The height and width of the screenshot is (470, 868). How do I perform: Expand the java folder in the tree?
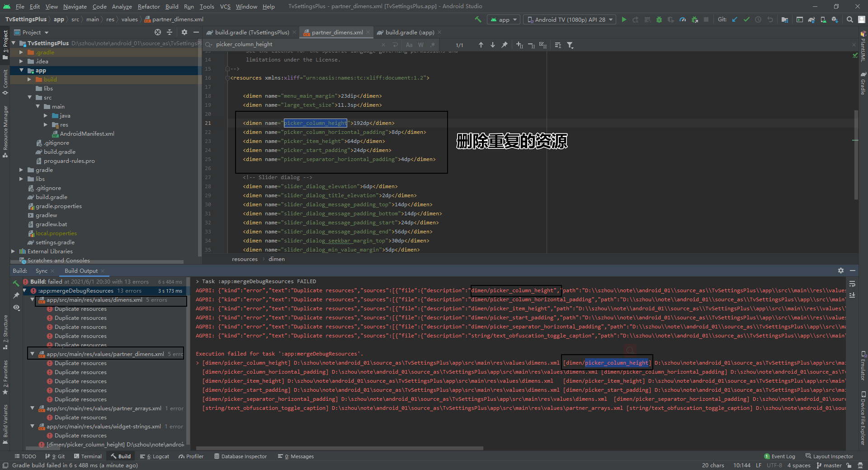point(46,115)
